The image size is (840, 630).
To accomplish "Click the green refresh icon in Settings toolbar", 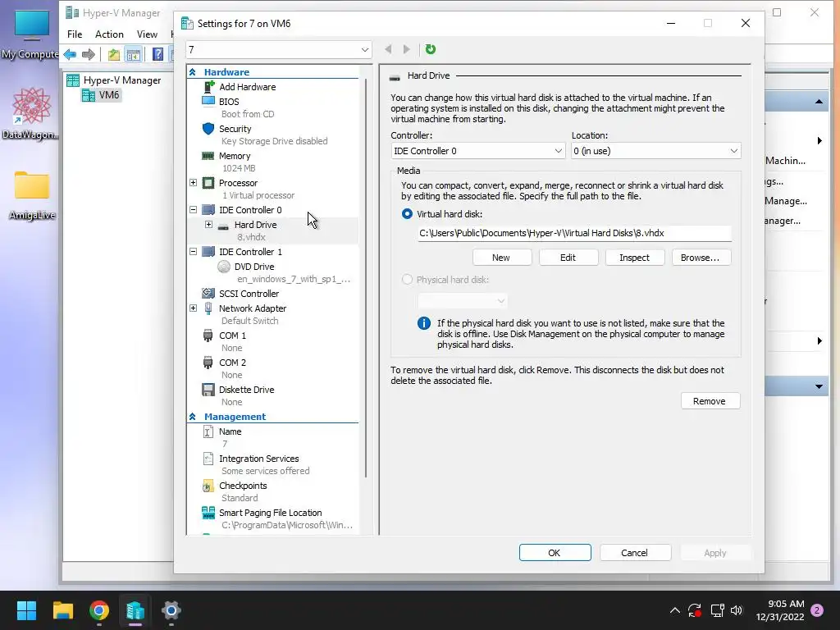I will click(430, 49).
